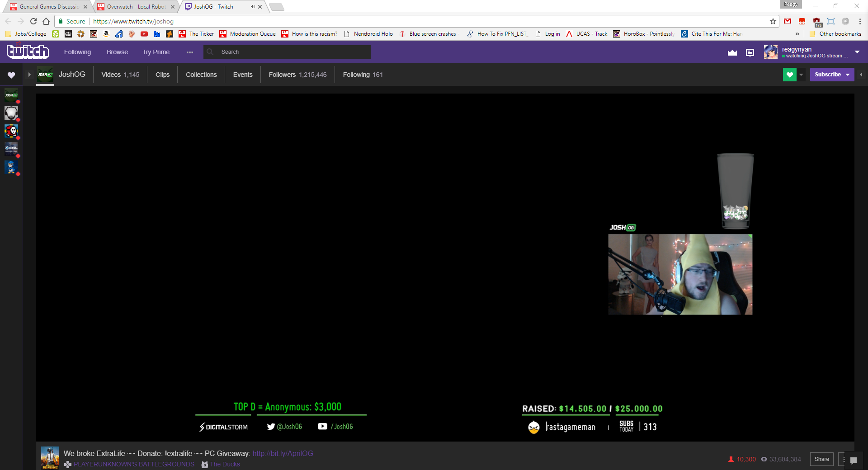Viewport: 868px width, 470px height.
Task: Close the General Games Discussion tab
Action: 85,7
